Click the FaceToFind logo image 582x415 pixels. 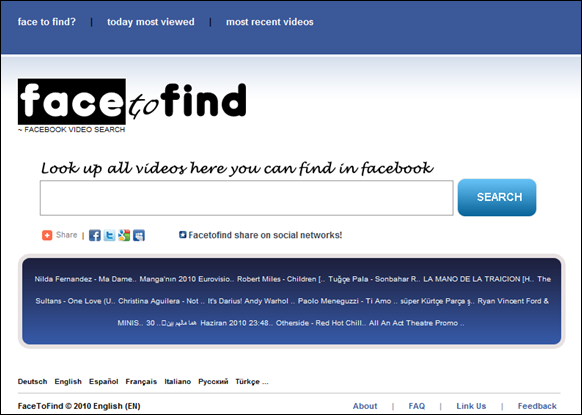pyautogui.click(x=132, y=102)
